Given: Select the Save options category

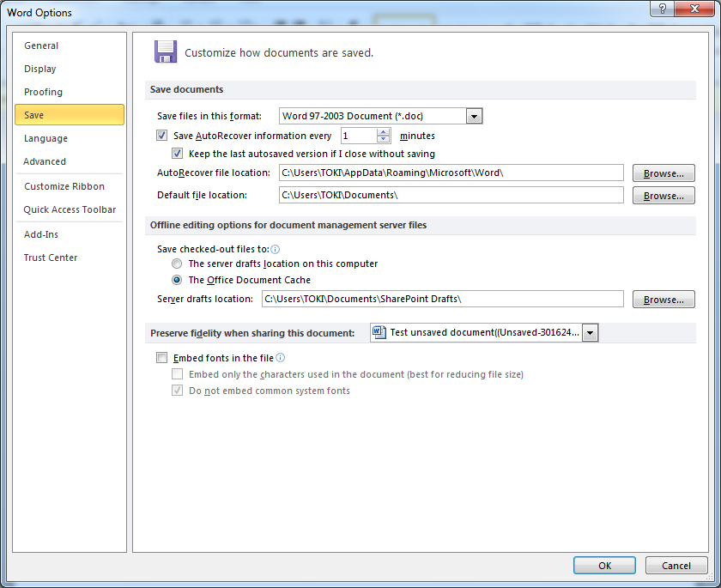Looking at the screenshot, I should point(70,115).
